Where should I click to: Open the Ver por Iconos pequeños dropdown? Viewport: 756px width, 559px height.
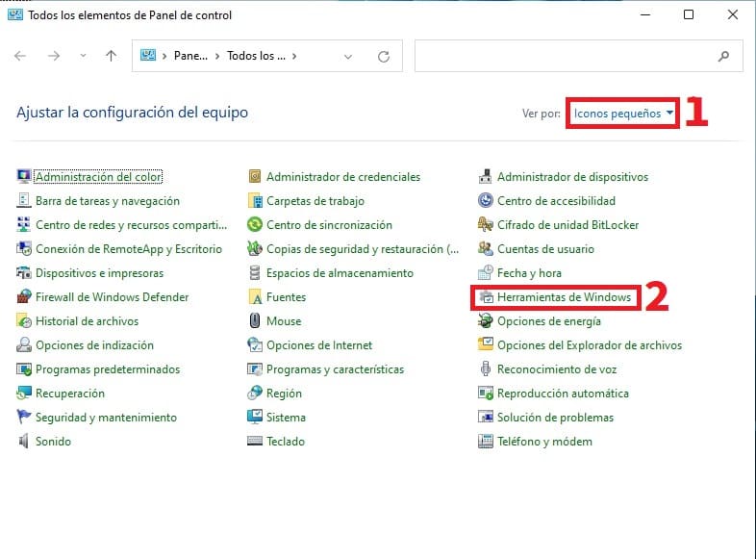pyautogui.click(x=623, y=114)
